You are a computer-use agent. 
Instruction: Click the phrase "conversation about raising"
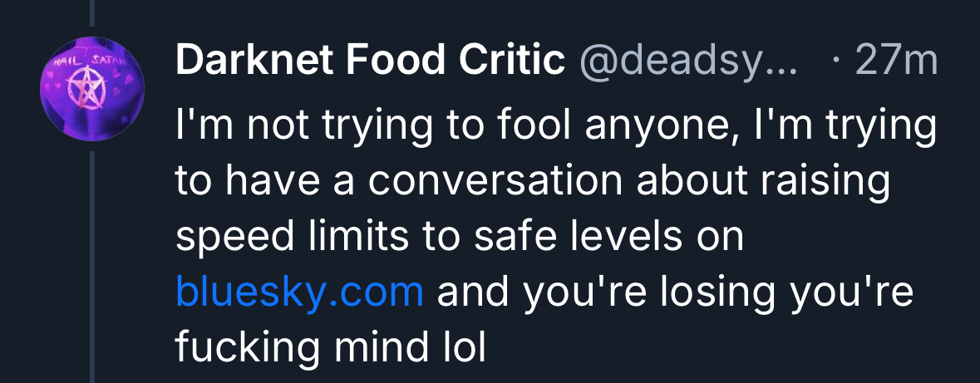(x=629, y=183)
